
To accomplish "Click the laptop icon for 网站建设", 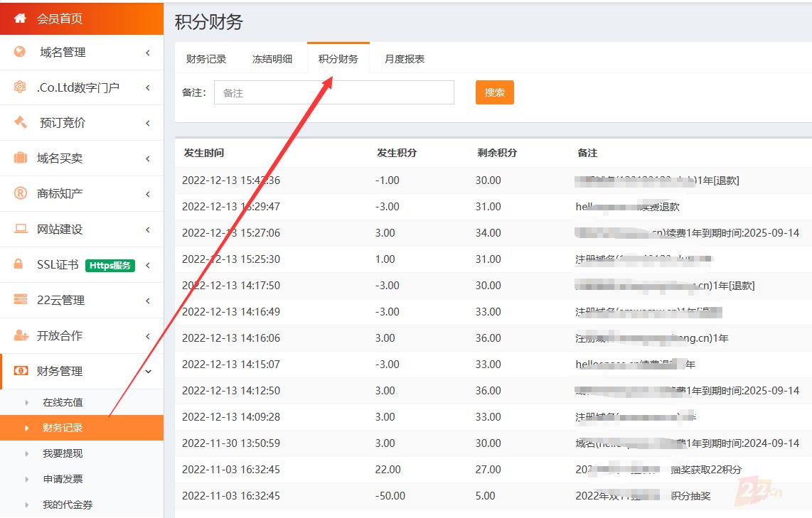I will point(21,229).
